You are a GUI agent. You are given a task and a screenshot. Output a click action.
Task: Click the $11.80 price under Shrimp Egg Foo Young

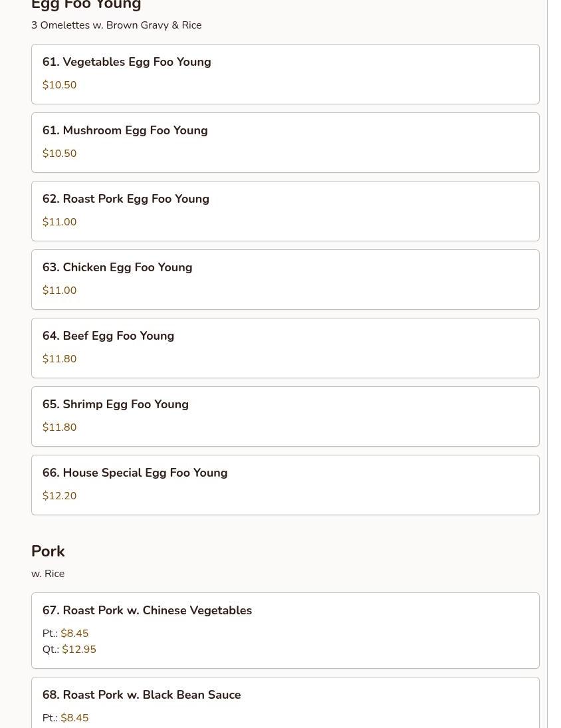coord(60,427)
